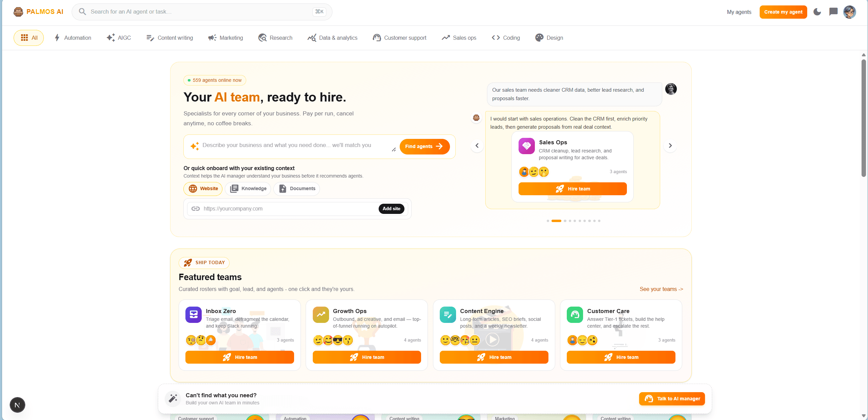Select the Automation category tab
This screenshot has width=868, height=420.
(x=73, y=38)
